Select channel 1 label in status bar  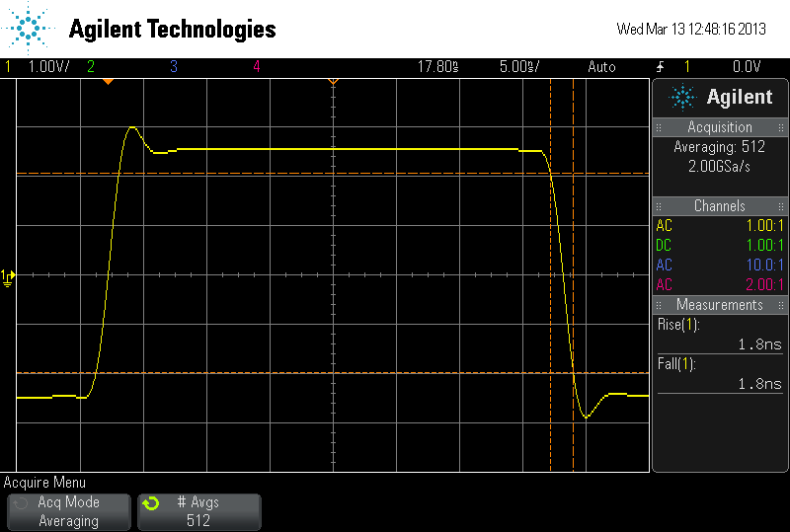click(x=8, y=66)
